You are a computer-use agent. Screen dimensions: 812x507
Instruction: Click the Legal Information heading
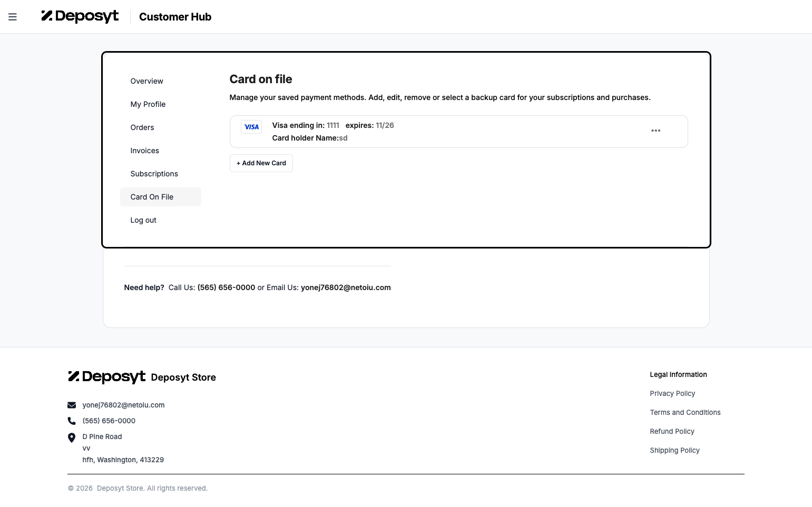(678, 374)
